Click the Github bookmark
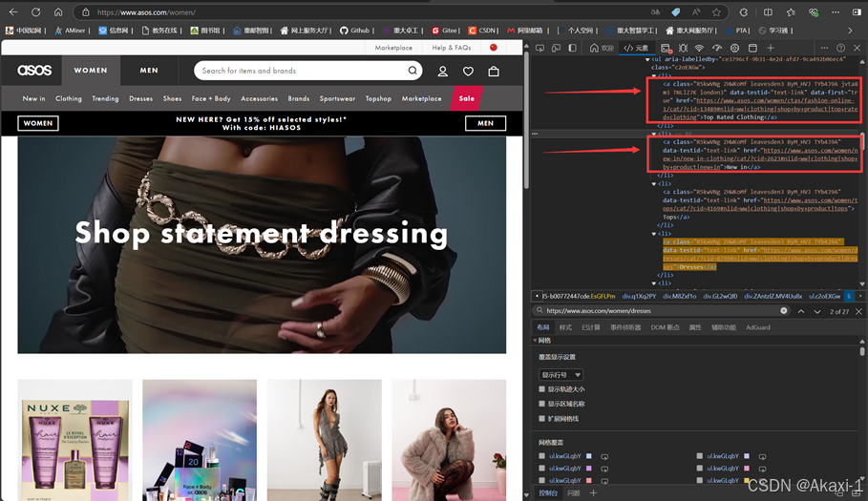 point(355,31)
